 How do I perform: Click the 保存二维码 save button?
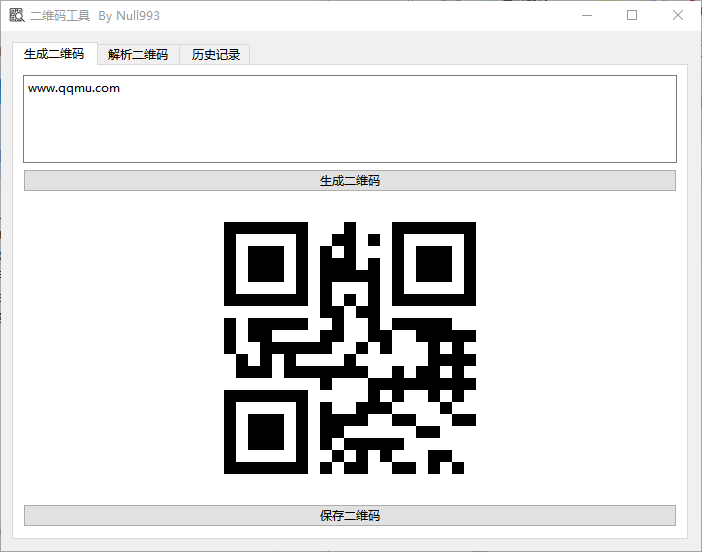350,516
